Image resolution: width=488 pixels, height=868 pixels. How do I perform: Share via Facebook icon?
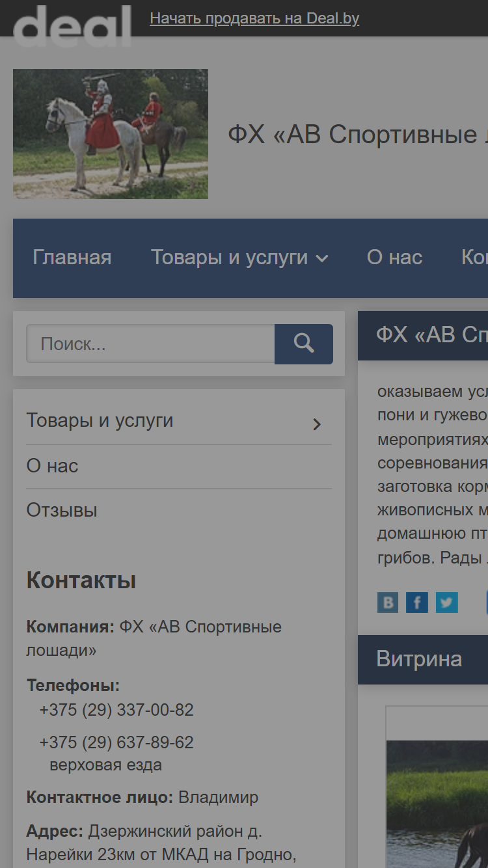point(417,603)
